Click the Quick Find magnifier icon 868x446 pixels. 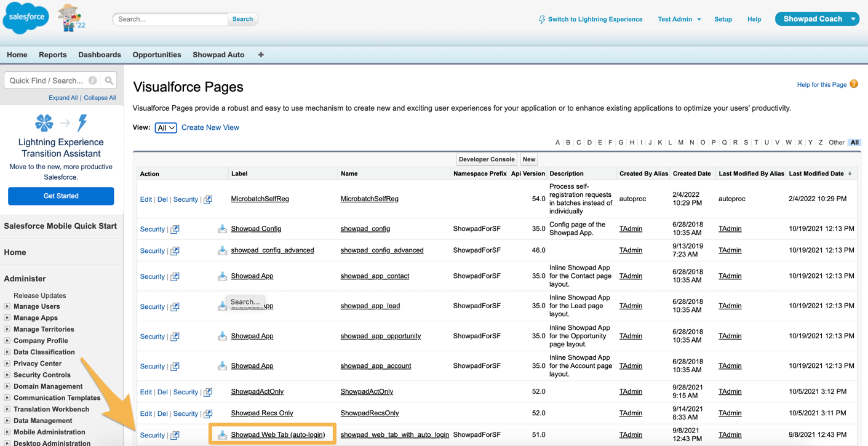pyautogui.click(x=109, y=81)
